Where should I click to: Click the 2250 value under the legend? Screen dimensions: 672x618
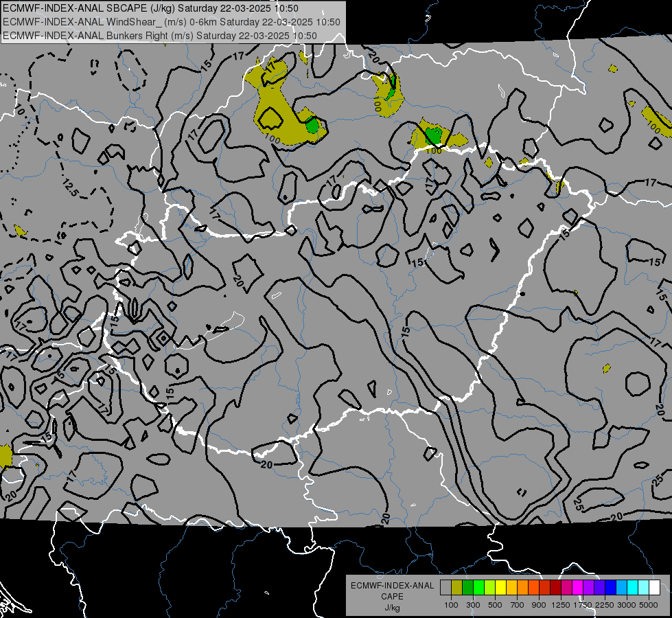(604, 605)
